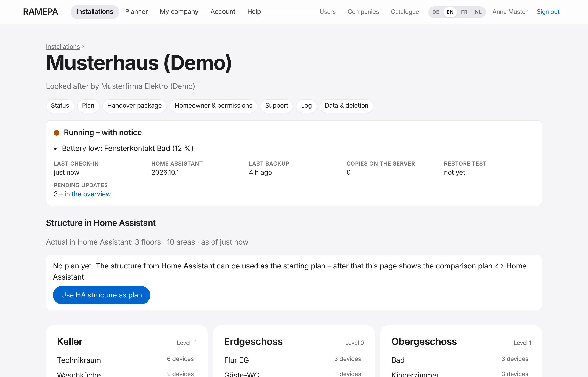Select the Battery low Fensterkontakt Bad notice
The image size is (588, 377).
[x=128, y=148]
